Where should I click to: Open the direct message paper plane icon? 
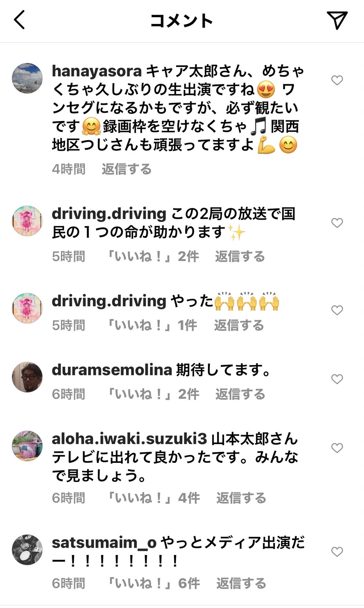tap(337, 20)
